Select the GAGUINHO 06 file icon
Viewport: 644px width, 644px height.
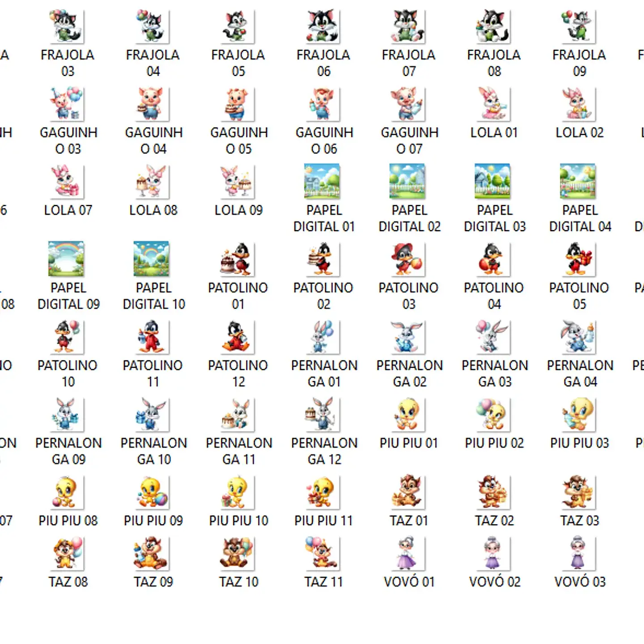click(323, 104)
